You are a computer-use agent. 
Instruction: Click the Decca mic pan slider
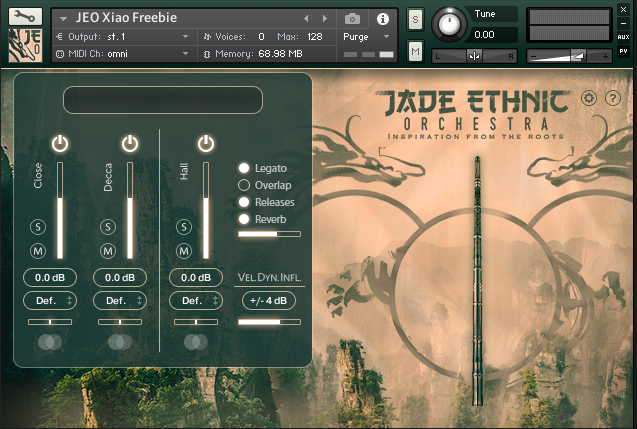pyautogui.click(x=120, y=322)
